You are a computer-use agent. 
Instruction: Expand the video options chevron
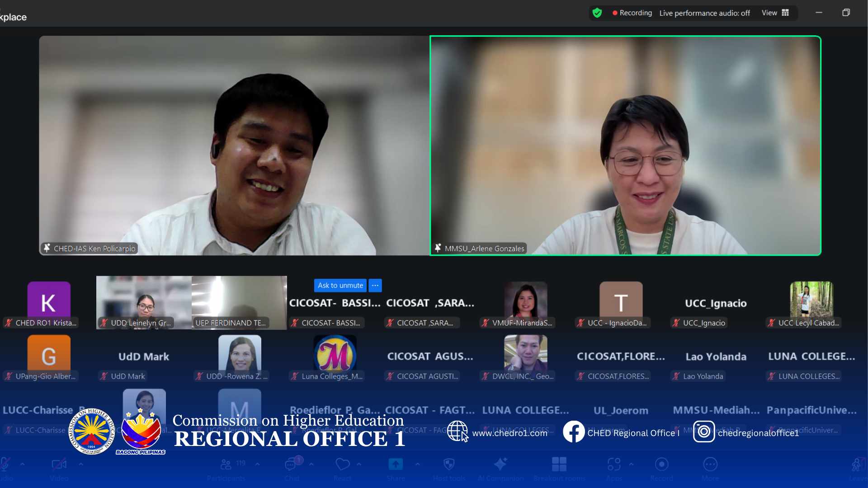pos(81,464)
